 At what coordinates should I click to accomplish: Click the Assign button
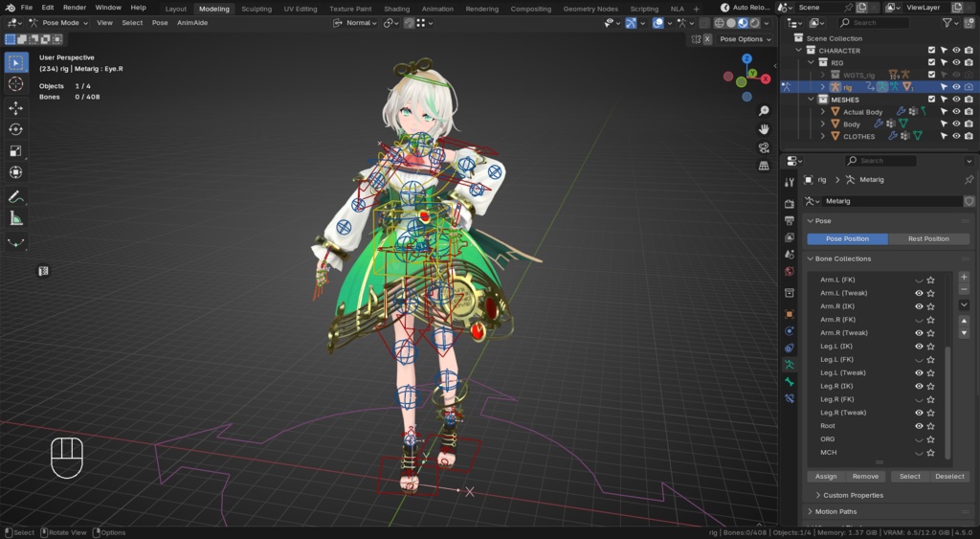826,477
